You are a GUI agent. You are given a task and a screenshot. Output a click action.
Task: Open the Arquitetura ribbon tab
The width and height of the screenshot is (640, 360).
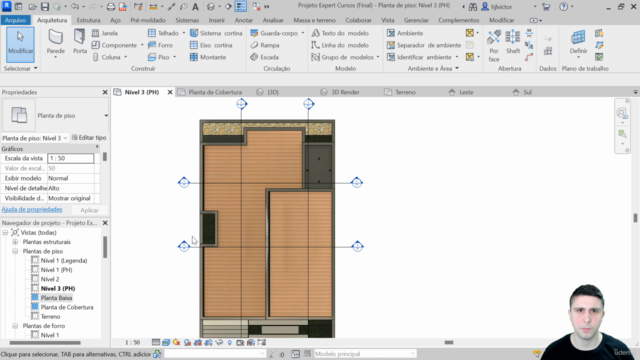(x=52, y=20)
